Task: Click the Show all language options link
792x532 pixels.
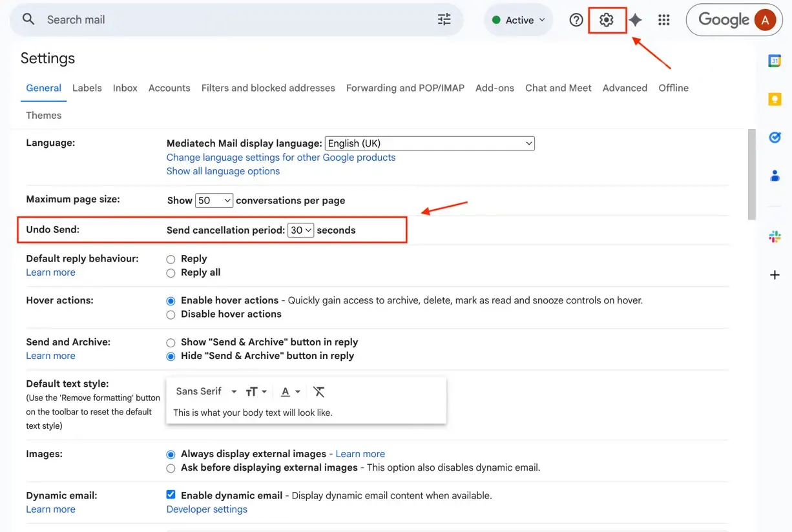Action: (x=223, y=171)
